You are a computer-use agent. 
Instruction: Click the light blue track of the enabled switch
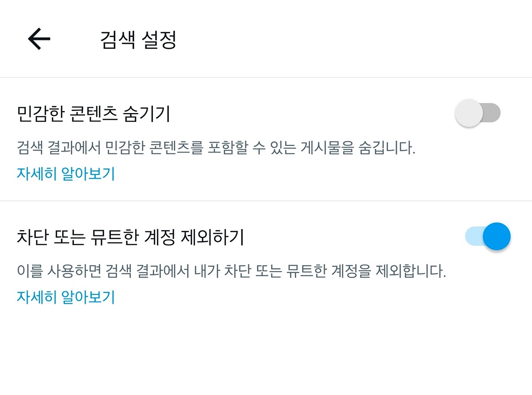473,236
